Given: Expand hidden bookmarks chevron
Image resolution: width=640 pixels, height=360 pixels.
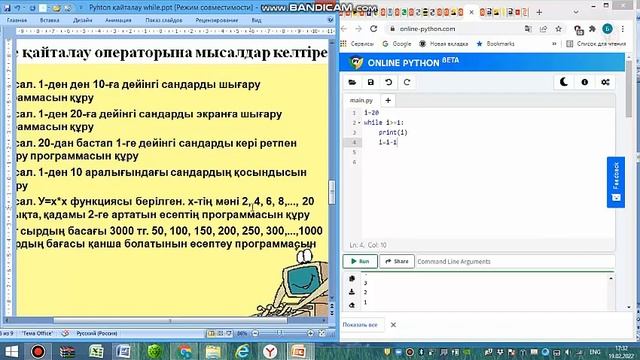Looking at the screenshot, I should point(554,44).
